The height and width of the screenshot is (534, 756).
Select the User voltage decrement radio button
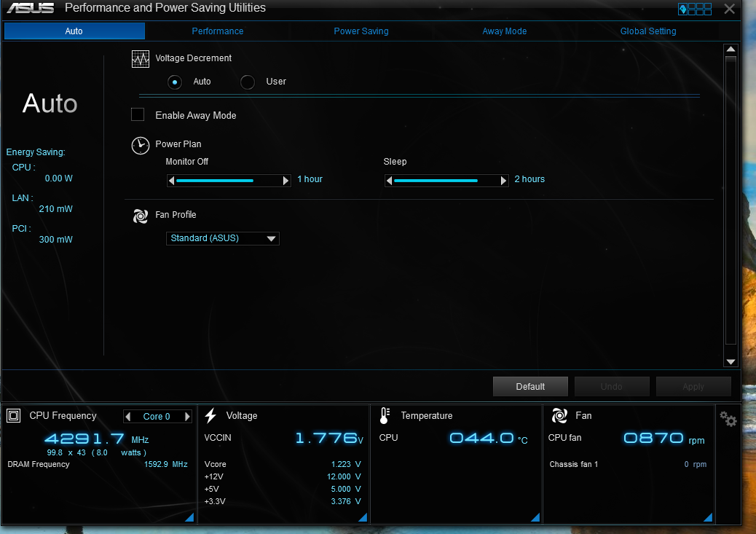248,82
